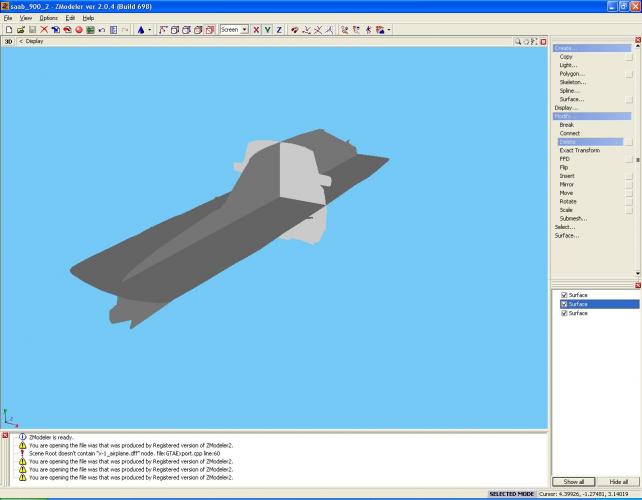Click the red X delete toolbar icon
Image resolution: width=642 pixels, height=500 pixels.
[x=44, y=30]
